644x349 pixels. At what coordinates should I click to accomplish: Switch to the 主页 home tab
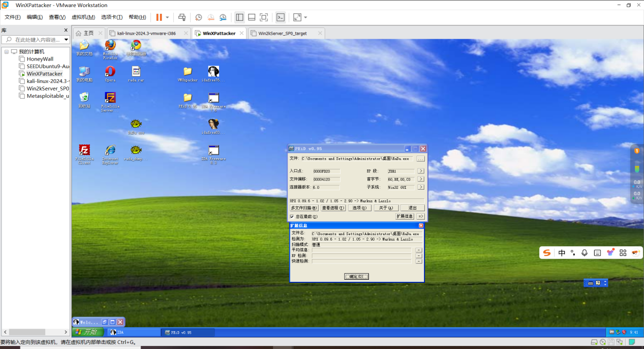point(88,33)
